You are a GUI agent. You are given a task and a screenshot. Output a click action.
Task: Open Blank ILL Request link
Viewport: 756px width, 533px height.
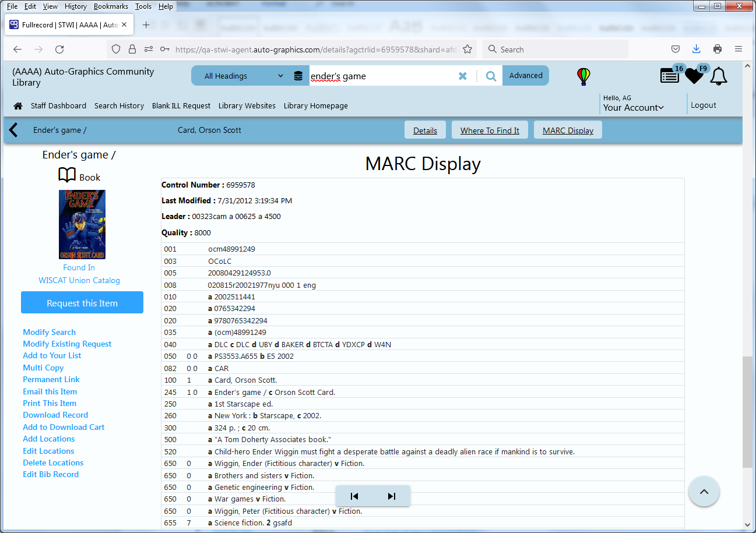(x=181, y=106)
